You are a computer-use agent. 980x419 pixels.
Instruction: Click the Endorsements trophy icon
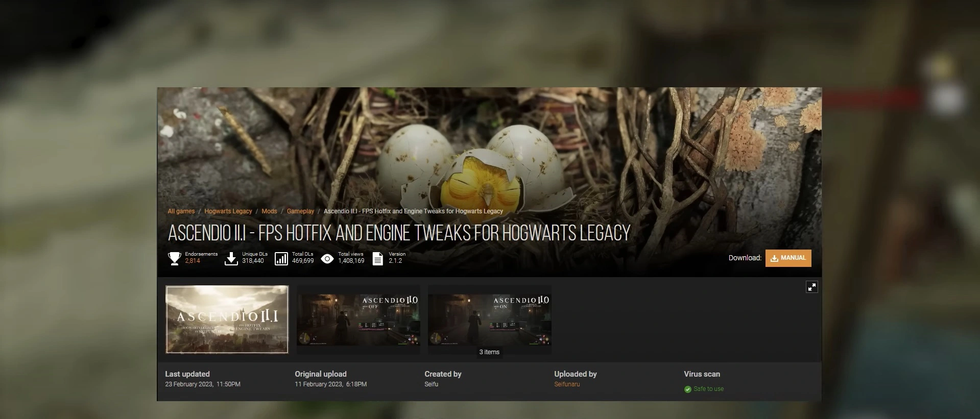175,258
